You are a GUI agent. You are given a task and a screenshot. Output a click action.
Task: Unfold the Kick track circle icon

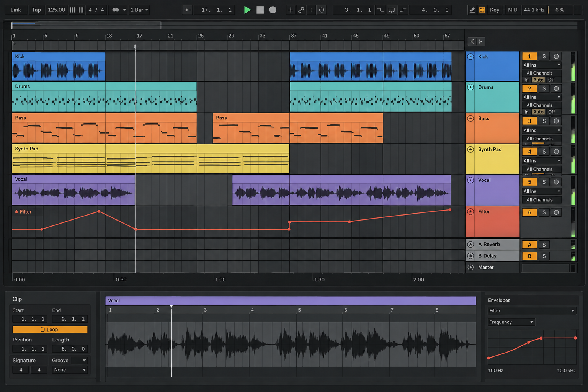[x=470, y=56]
